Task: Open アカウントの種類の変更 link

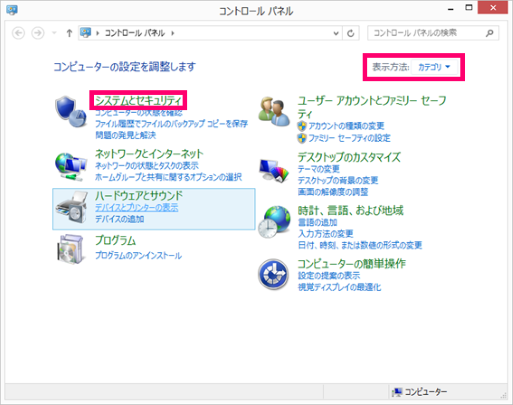Action: coord(346,126)
